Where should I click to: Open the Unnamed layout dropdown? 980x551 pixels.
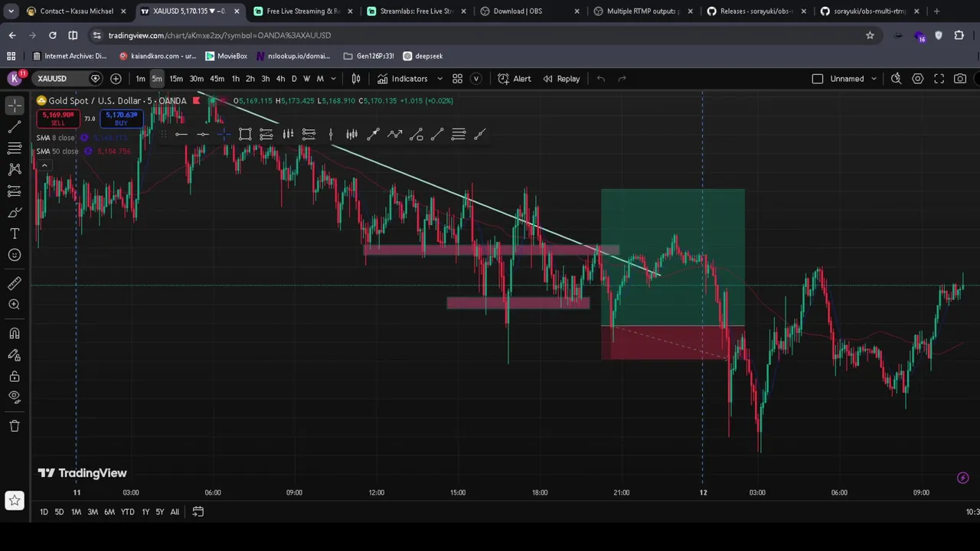pos(854,79)
